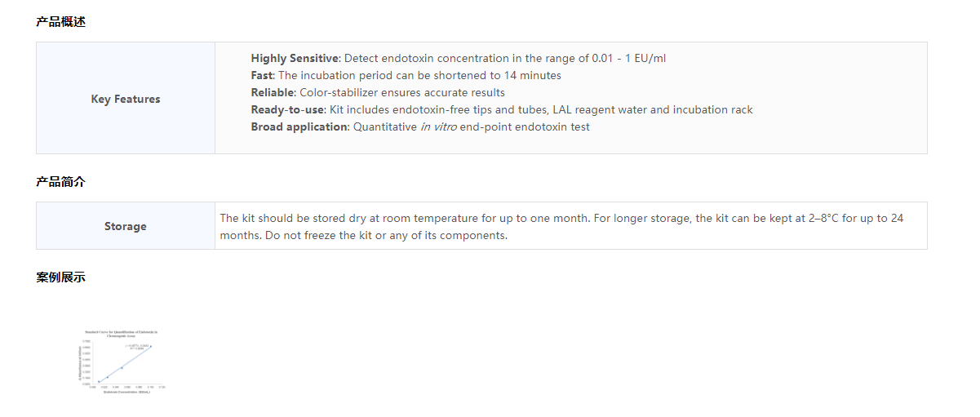Open the standard curve chart thumbnail
This screenshot has width=980, height=417.
click(122, 361)
